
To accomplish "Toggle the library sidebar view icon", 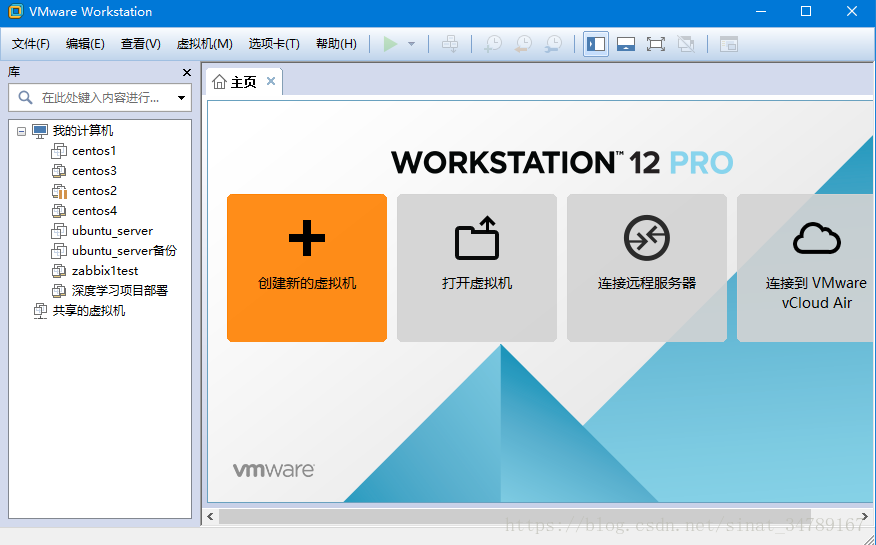I will pyautogui.click(x=596, y=44).
